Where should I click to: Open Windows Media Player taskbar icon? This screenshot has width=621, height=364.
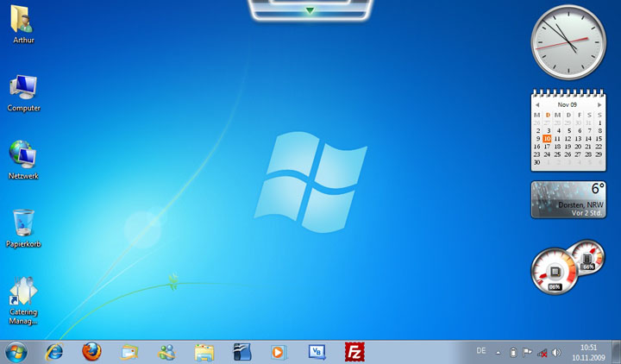click(x=279, y=352)
